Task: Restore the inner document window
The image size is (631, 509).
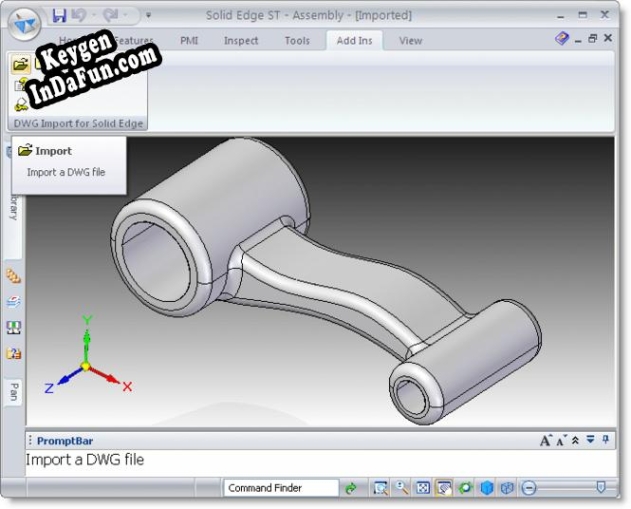Action: (592, 39)
